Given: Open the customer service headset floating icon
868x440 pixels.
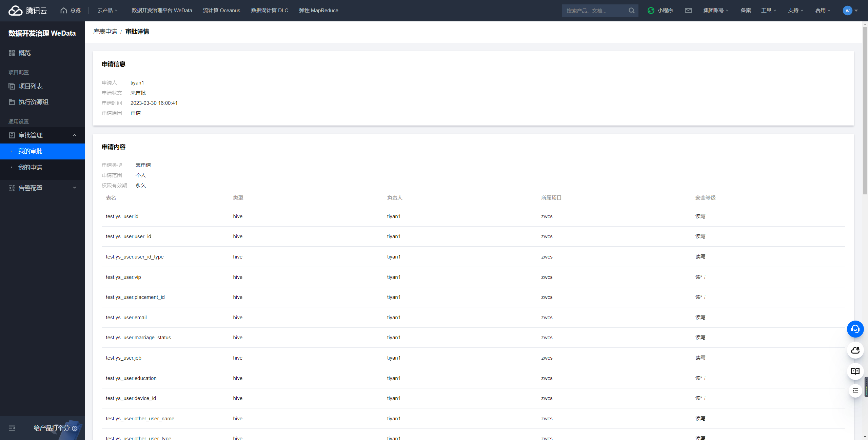Looking at the screenshot, I should click(855, 329).
